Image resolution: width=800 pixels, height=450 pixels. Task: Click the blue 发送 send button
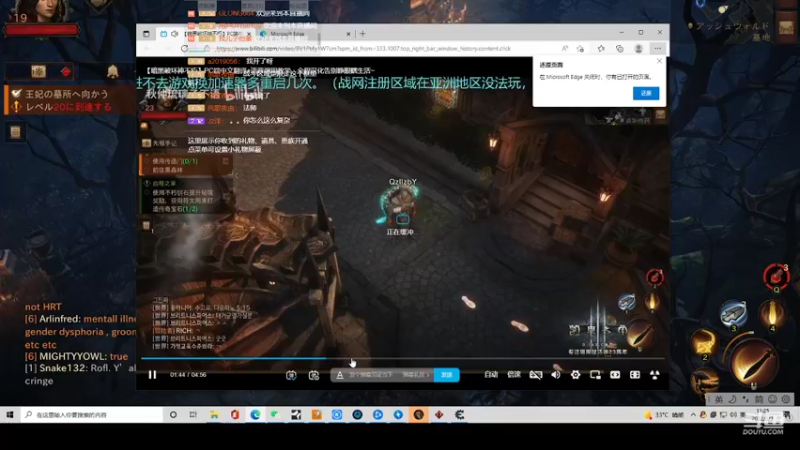click(446, 375)
